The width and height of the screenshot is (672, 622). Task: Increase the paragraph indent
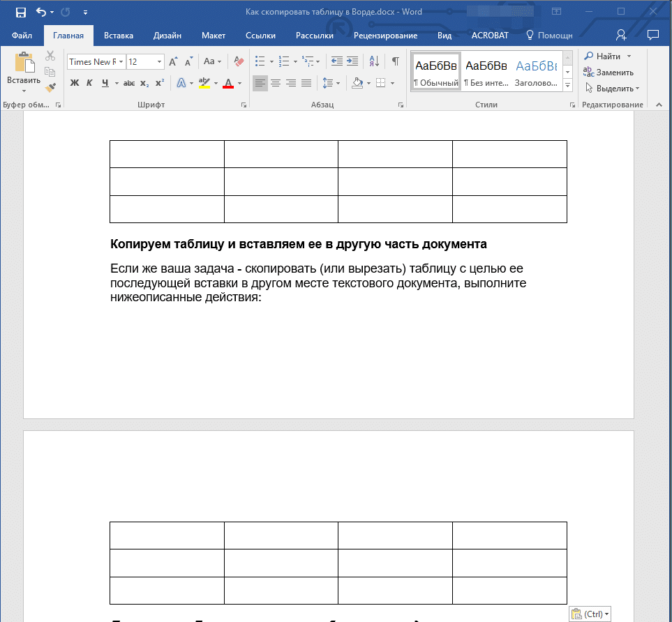coord(352,61)
